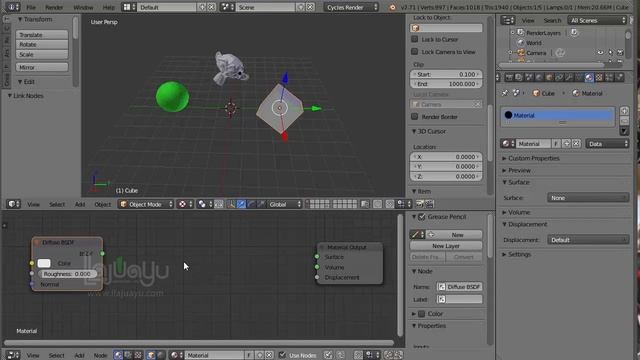
Task: Select world shader type icon in node header
Action: click(x=161, y=355)
